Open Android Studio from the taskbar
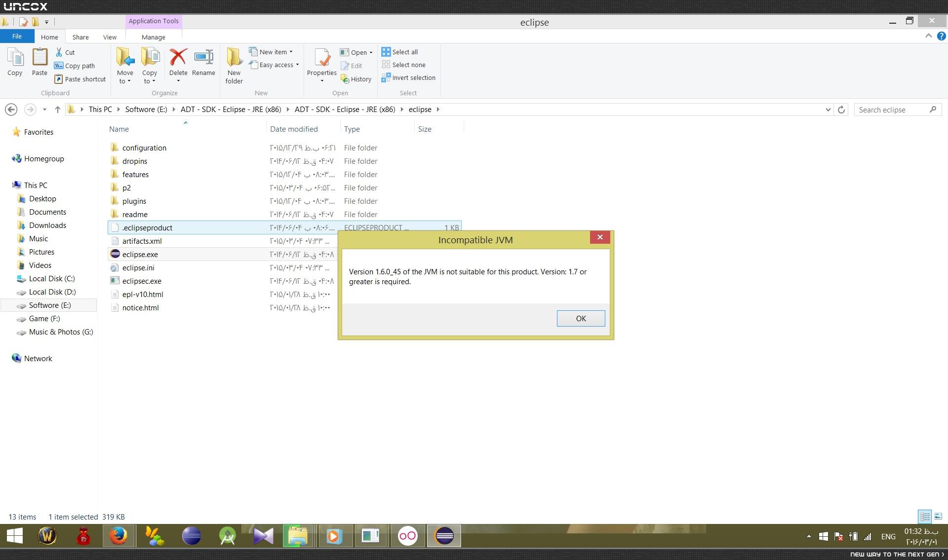This screenshot has height=560, width=948. coord(227,536)
